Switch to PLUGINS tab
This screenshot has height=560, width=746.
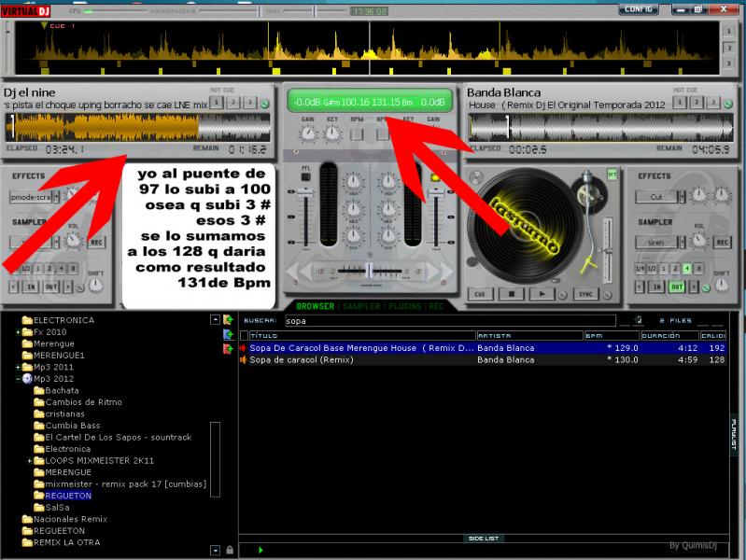coord(404,306)
